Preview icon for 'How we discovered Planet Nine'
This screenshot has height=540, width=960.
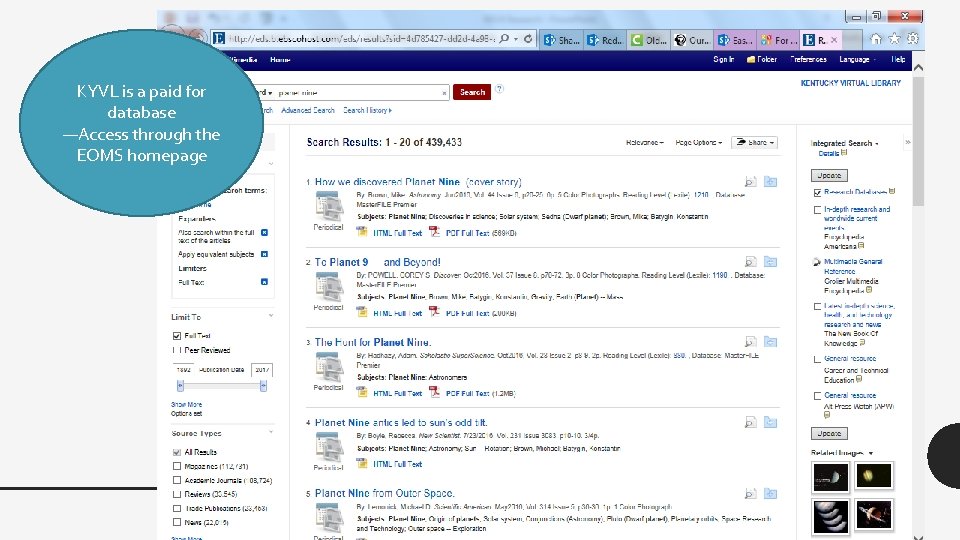(750, 182)
